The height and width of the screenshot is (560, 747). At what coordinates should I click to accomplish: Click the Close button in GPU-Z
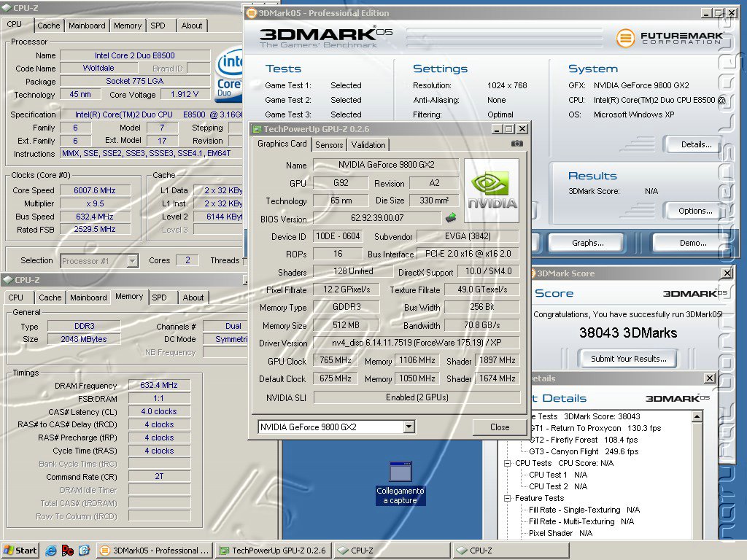tap(499, 427)
